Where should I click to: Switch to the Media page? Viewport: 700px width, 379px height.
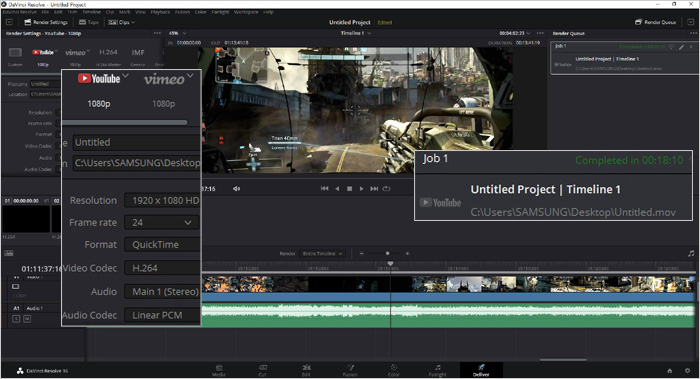click(218, 370)
